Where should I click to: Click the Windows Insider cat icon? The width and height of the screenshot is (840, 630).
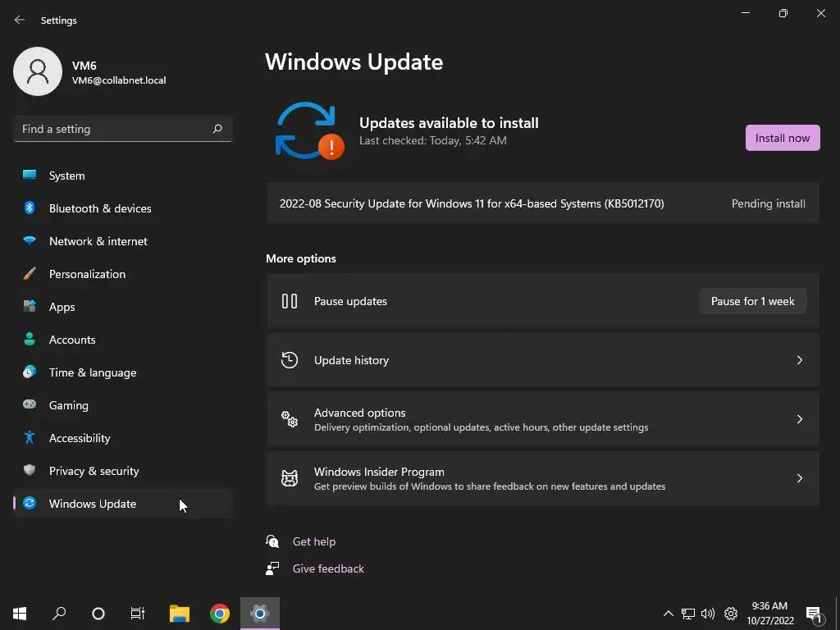(x=290, y=478)
